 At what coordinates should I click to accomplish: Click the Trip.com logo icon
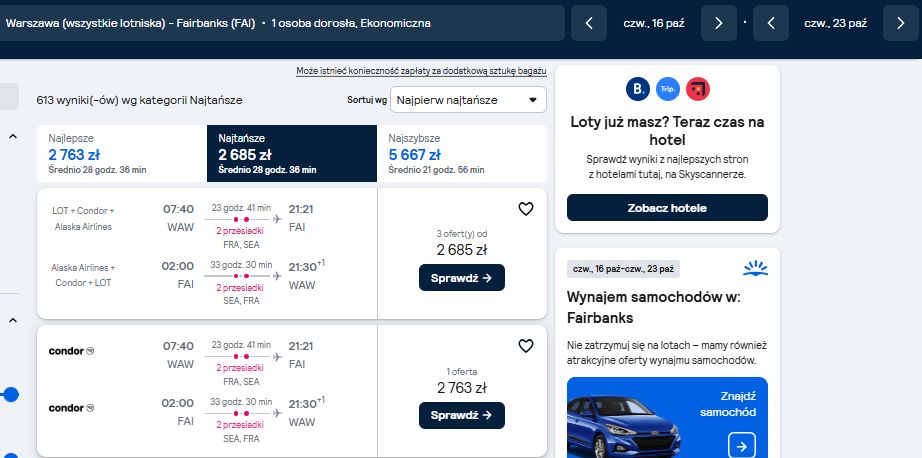point(668,89)
